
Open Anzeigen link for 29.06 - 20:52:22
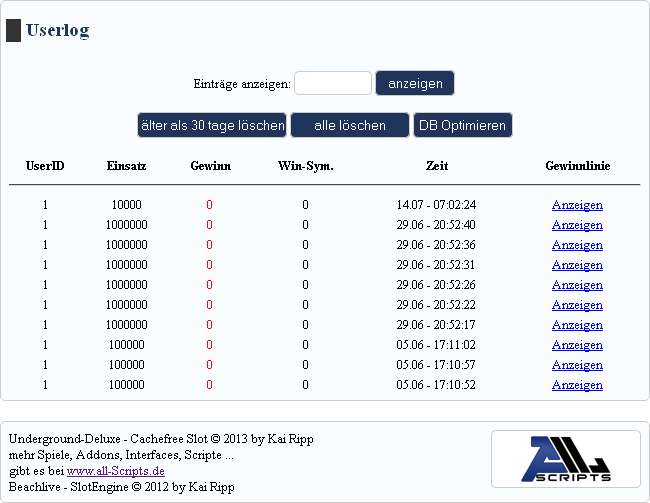pyautogui.click(x=577, y=305)
